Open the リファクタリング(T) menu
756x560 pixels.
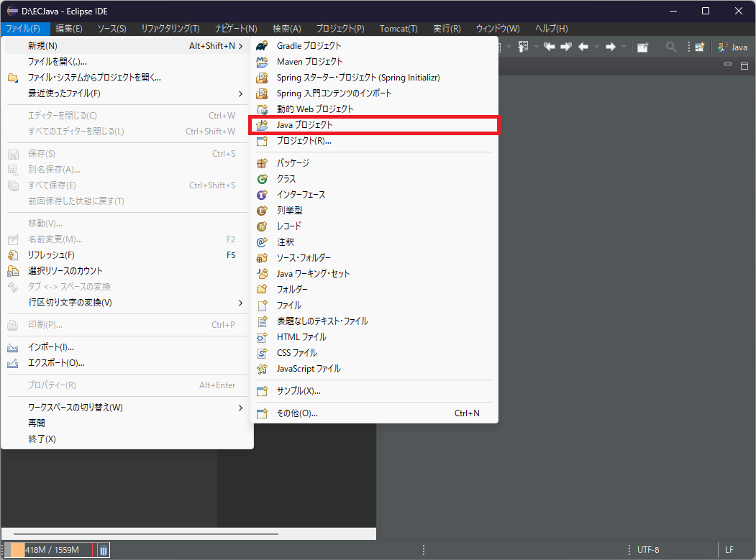(x=170, y=29)
